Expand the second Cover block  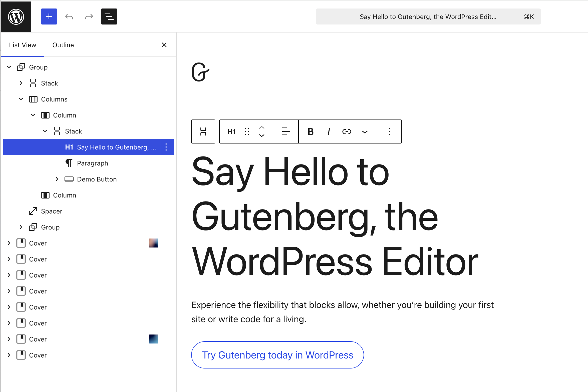point(9,259)
